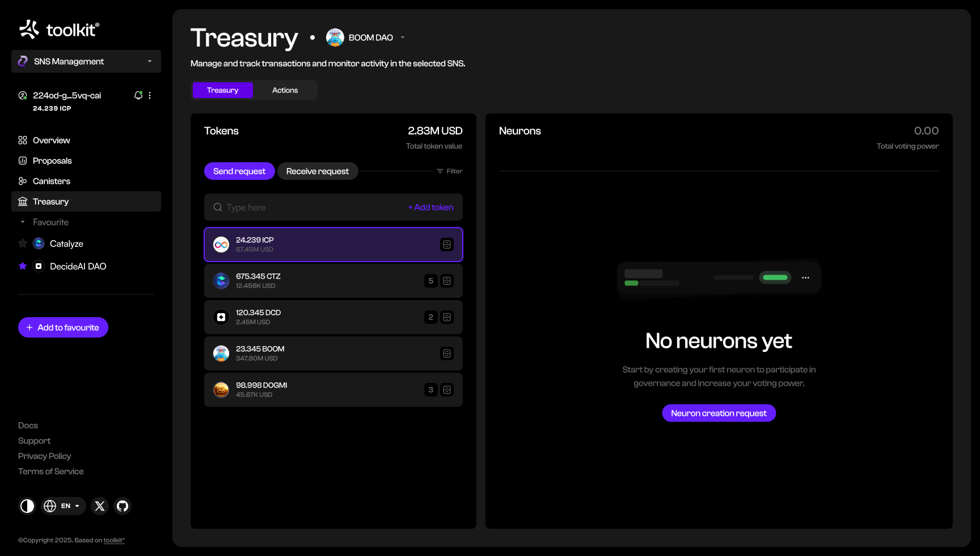
Task: Go to Overview in sidebar
Action: (x=86, y=140)
